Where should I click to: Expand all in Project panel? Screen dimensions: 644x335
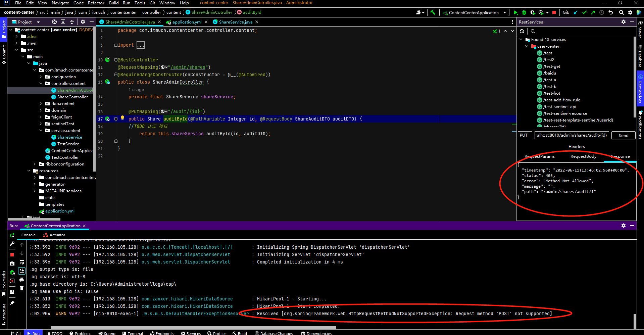point(63,22)
